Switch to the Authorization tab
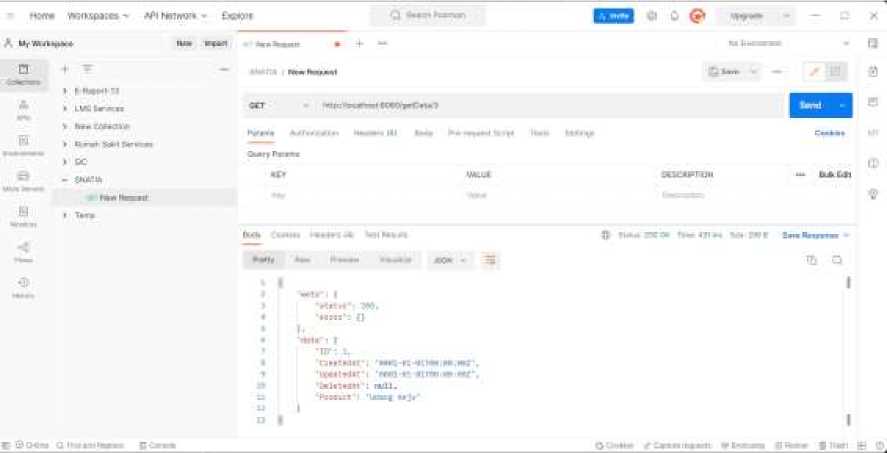887x453 pixels. [314, 133]
